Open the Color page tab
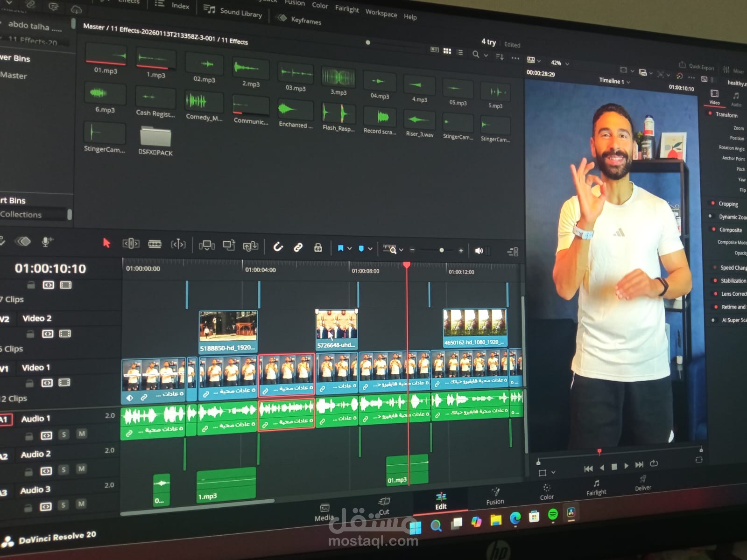Screen dimensions: 747x560 coord(547,492)
